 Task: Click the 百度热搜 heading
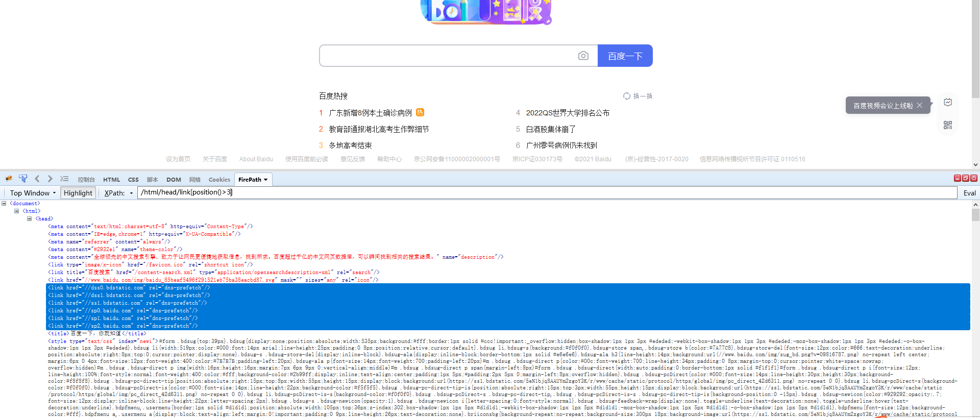[333, 96]
